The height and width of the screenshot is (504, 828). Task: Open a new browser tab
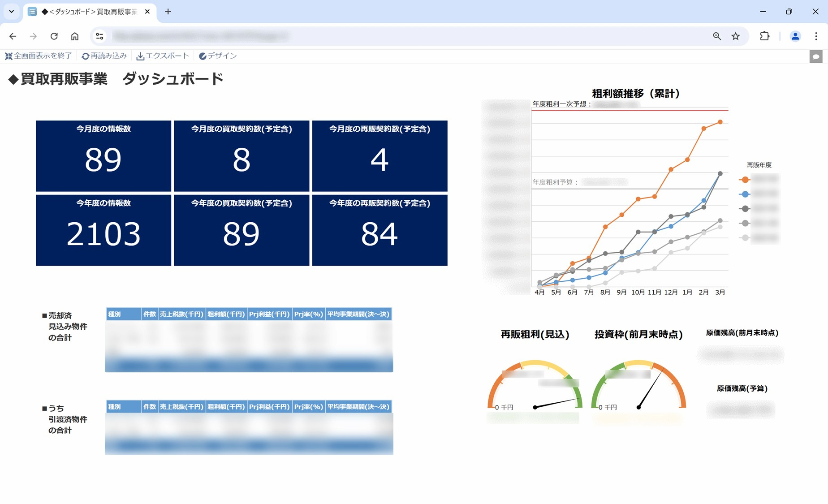click(168, 12)
